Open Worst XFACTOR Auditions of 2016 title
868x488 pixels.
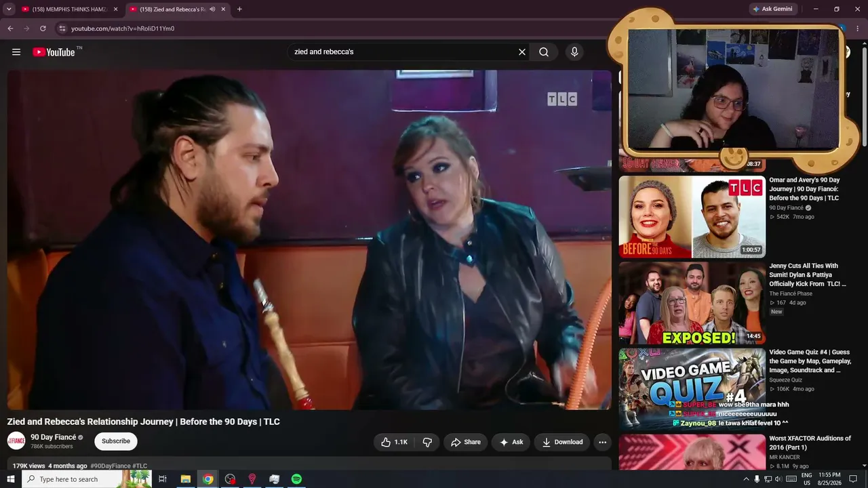click(810, 443)
